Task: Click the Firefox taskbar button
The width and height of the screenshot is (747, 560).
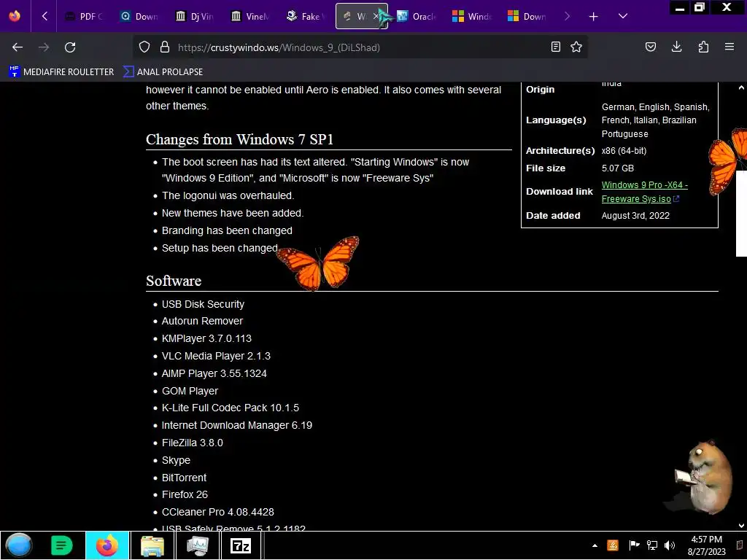Action: (107, 545)
